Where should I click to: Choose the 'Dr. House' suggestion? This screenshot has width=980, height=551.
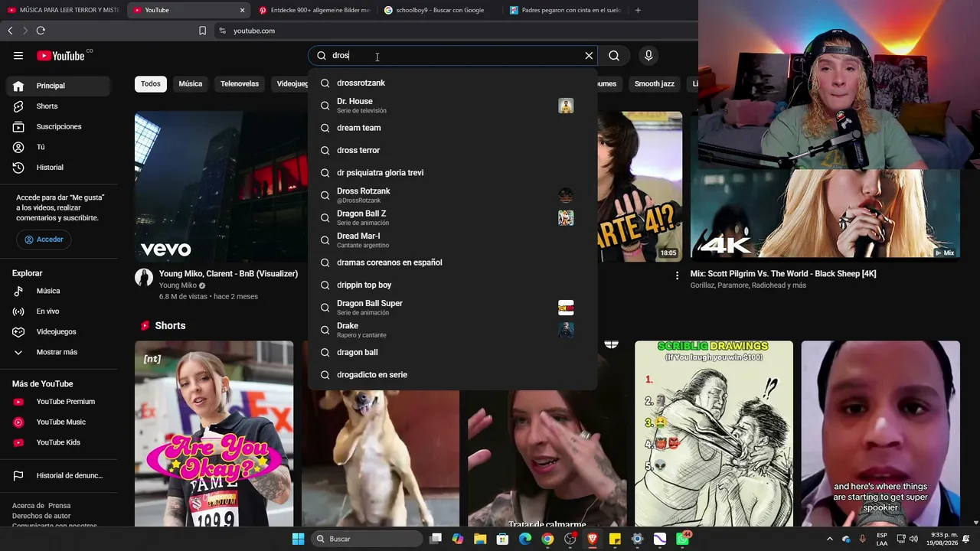[x=452, y=106]
